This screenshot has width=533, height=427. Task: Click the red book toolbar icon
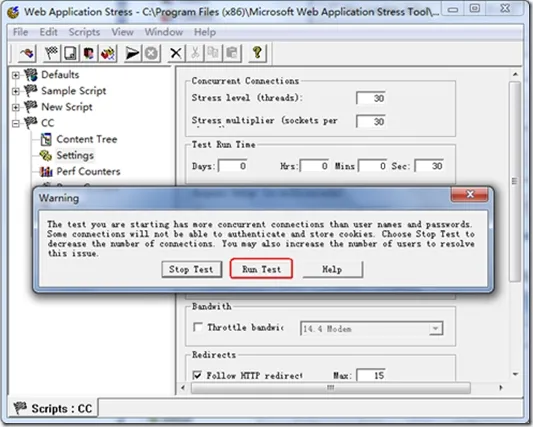click(89, 53)
